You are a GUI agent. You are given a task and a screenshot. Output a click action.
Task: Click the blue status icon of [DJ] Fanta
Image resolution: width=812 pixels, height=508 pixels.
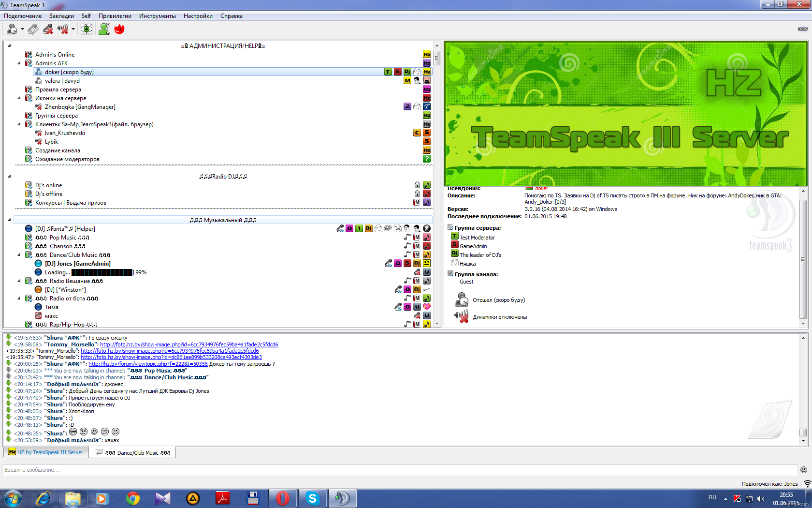[29, 229]
